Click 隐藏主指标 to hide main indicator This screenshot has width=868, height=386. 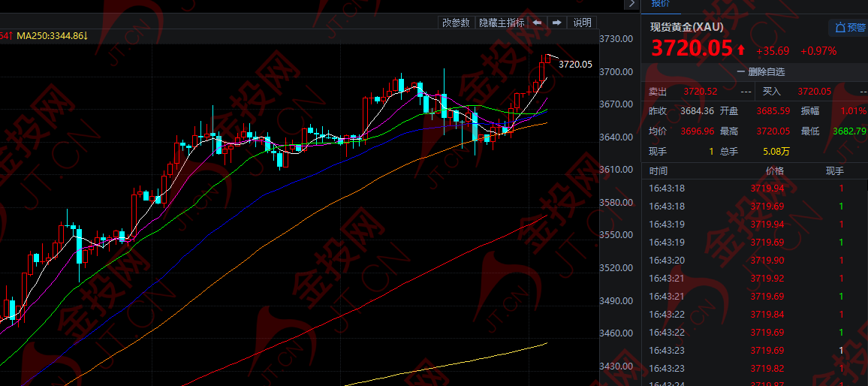[x=502, y=23]
